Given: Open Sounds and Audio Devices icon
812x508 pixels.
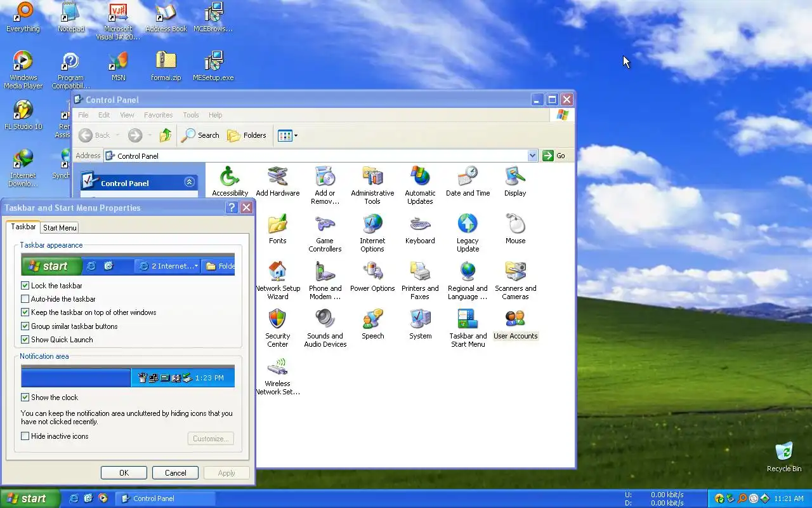Looking at the screenshot, I should pos(325,328).
